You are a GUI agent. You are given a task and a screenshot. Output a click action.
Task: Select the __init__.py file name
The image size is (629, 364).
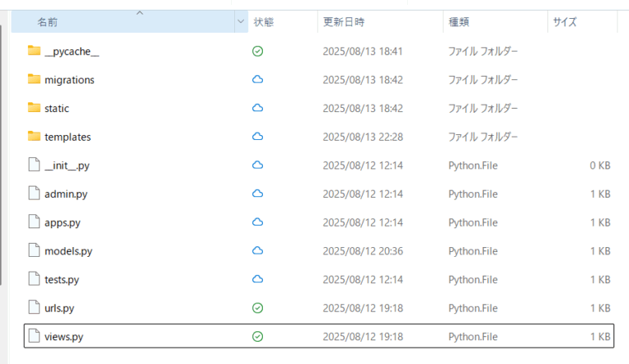pos(66,165)
